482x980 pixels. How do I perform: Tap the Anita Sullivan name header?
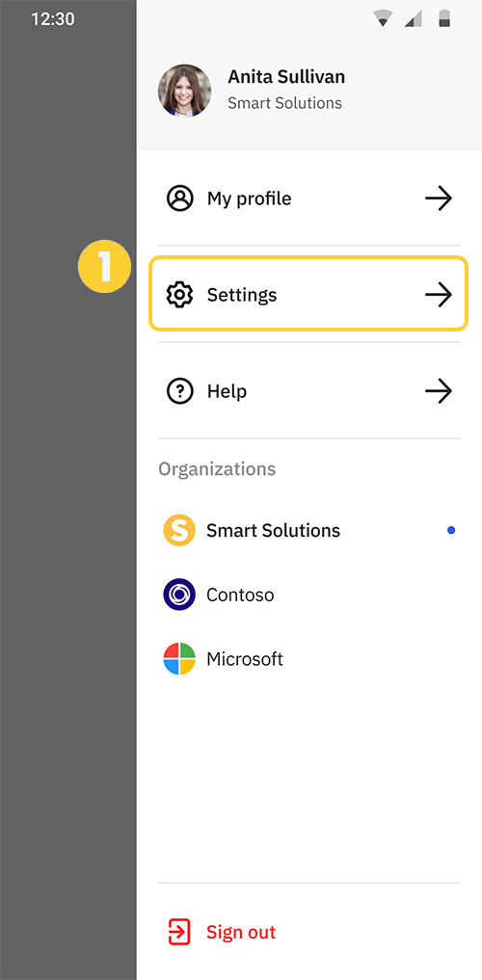point(286,77)
